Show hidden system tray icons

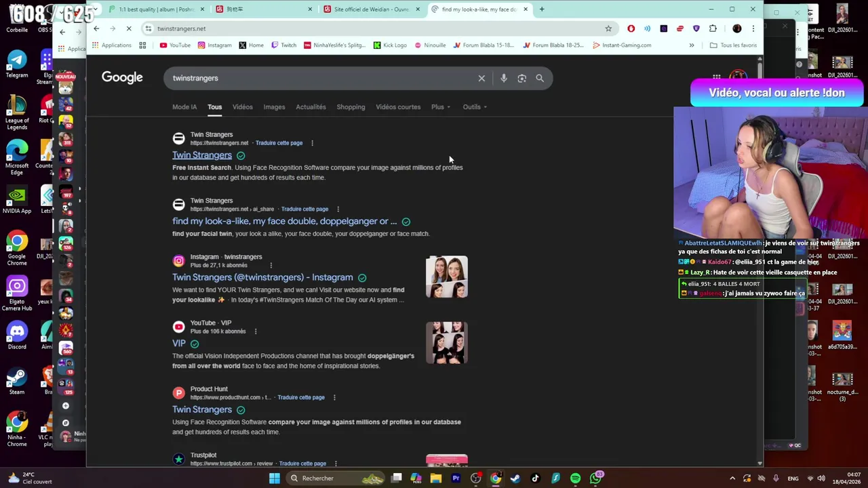click(732, 479)
